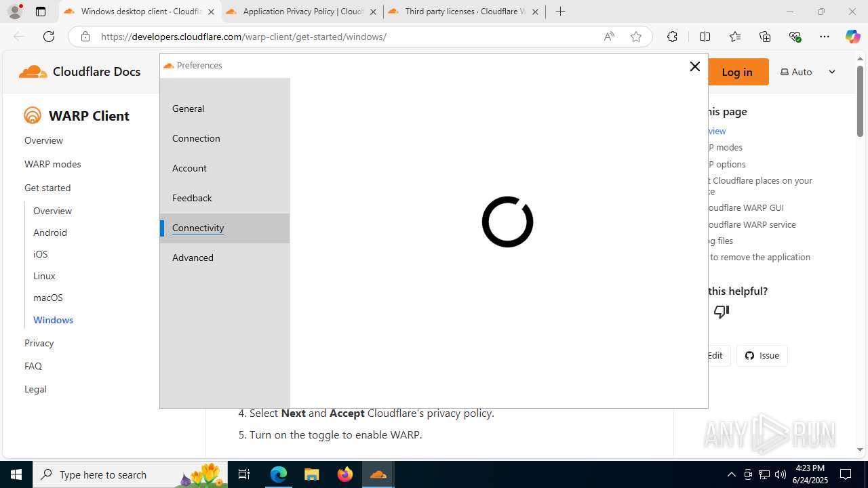The height and width of the screenshot is (488, 868).
Task: Open File Explorer from taskbar
Action: (311, 474)
